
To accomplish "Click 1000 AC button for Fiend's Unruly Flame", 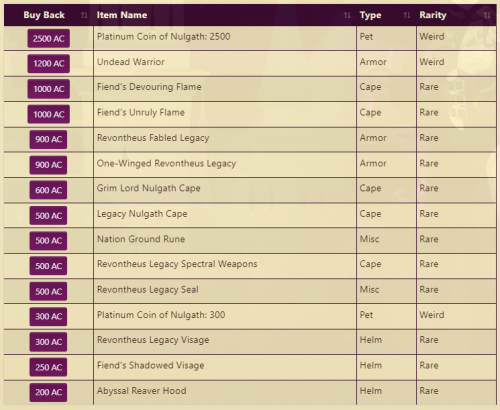I will coord(49,114).
